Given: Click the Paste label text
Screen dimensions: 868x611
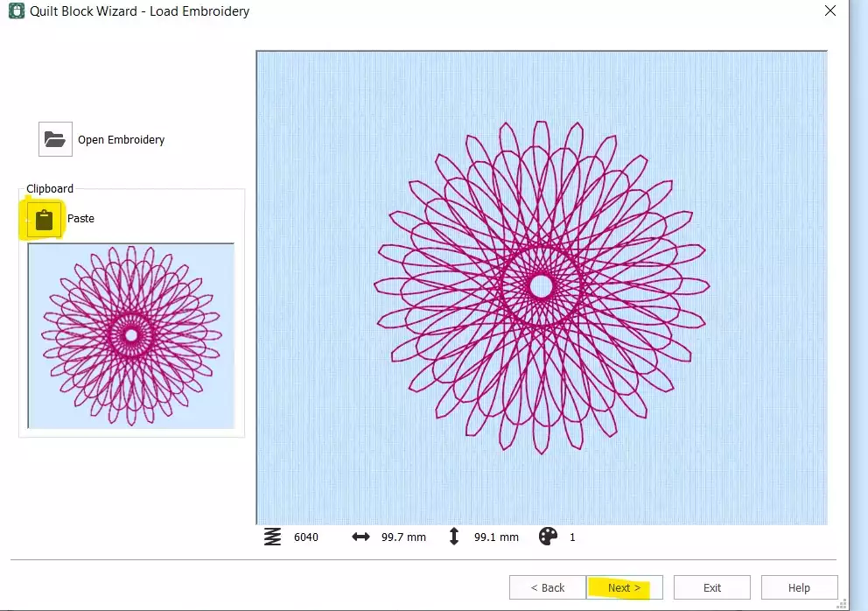Looking at the screenshot, I should (80, 218).
